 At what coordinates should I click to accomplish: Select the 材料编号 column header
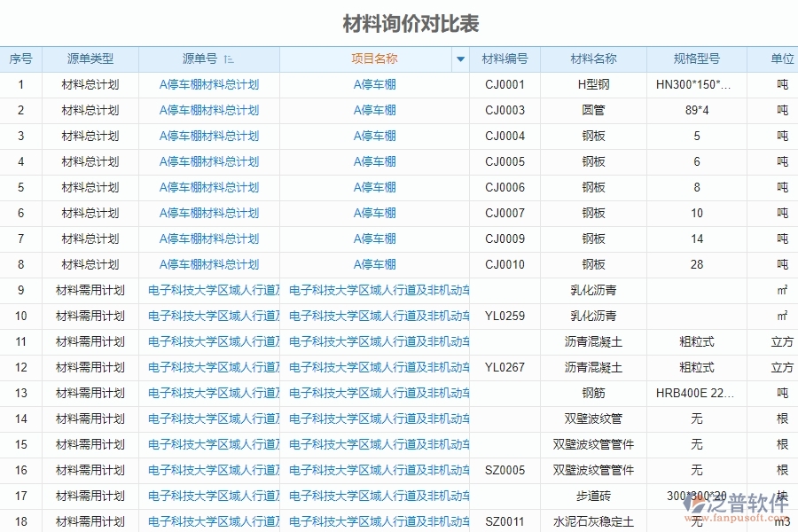505,59
